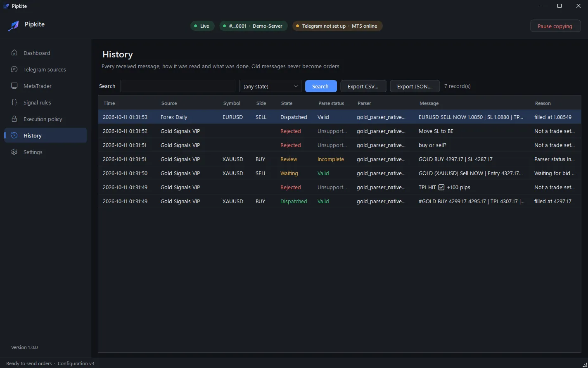Export history with Export CSV button
This screenshot has height=368, width=588.
coord(363,86)
